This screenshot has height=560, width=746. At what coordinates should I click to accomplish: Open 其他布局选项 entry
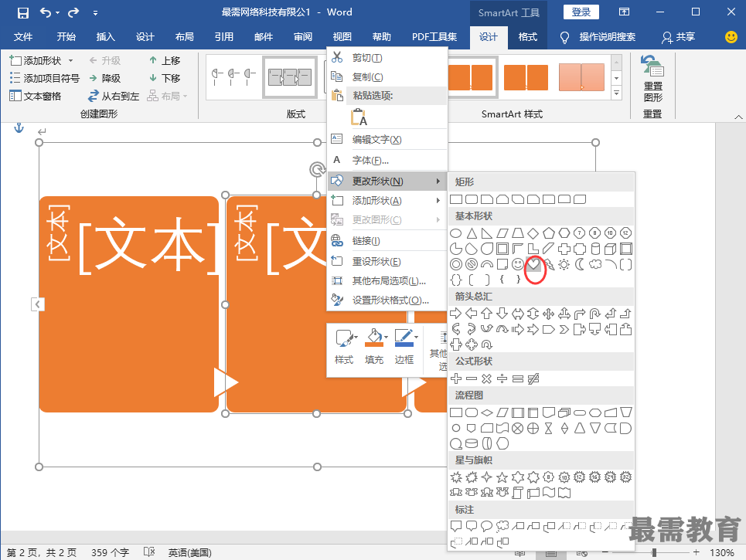[x=387, y=281]
